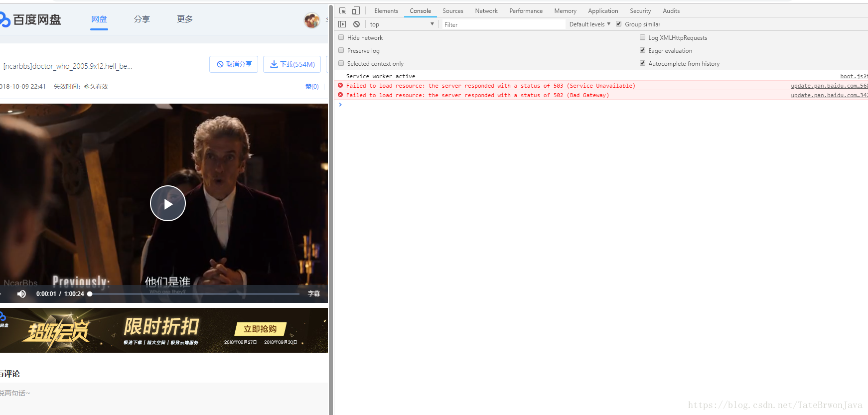
Task: Enable Preserve log checkbox
Action: click(341, 50)
